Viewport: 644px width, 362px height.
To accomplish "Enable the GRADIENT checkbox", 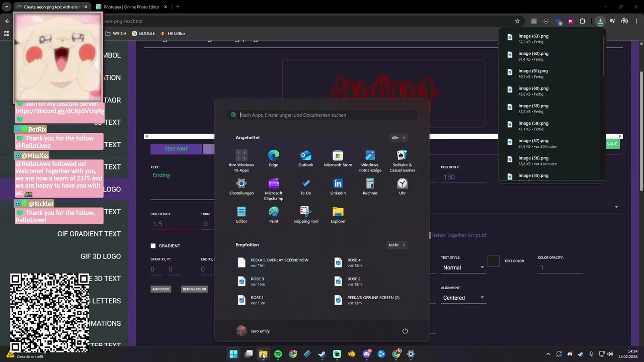I will [153, 246].
